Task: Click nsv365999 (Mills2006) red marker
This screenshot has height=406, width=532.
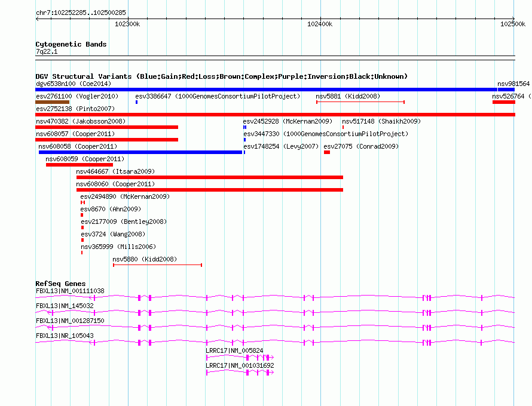Action: click(82, 253)
